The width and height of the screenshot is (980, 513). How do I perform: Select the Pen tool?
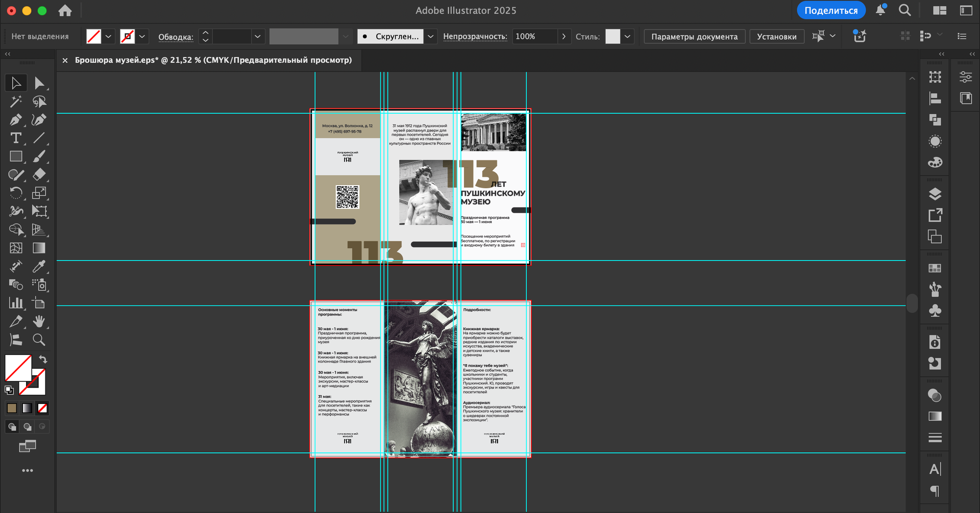16,120
